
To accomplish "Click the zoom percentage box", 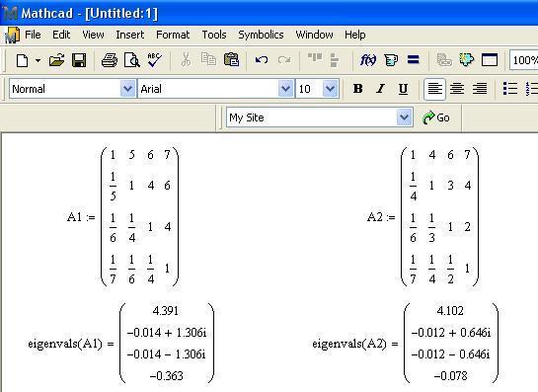I will (x=524, y=60).
